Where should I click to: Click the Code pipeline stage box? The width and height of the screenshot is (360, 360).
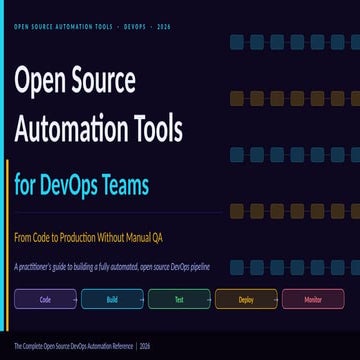click(x=45, y=299)
